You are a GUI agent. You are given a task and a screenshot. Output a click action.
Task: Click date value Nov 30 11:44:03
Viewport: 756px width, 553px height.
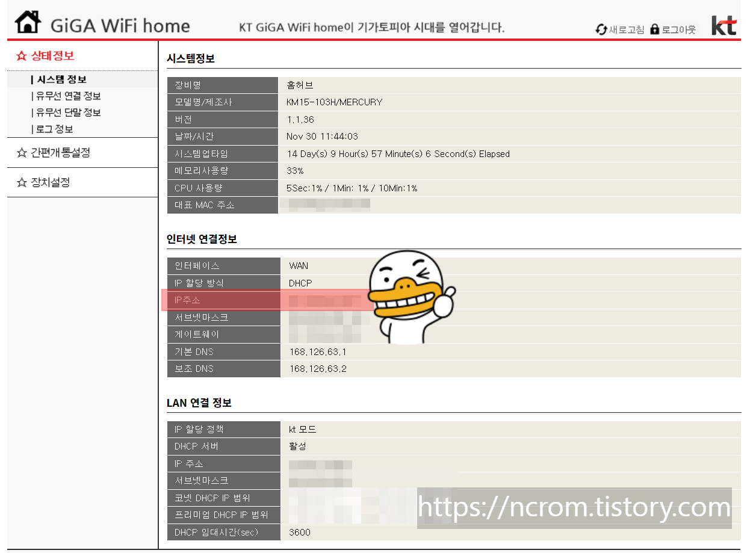tap(322, 137)
